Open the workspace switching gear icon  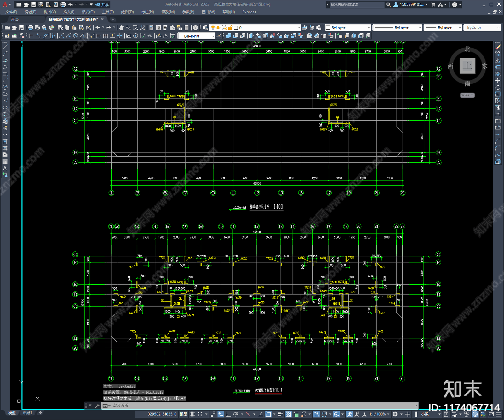[395, 414]
